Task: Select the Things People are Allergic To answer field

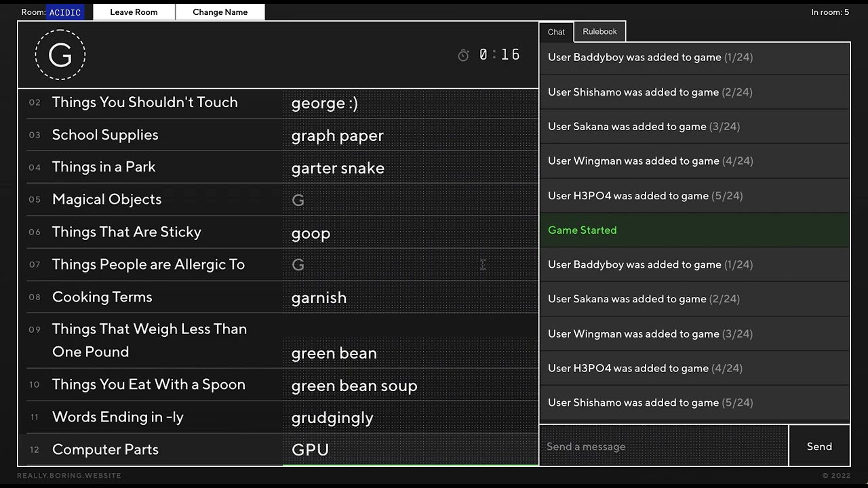Action: click(x=410, y=265)
